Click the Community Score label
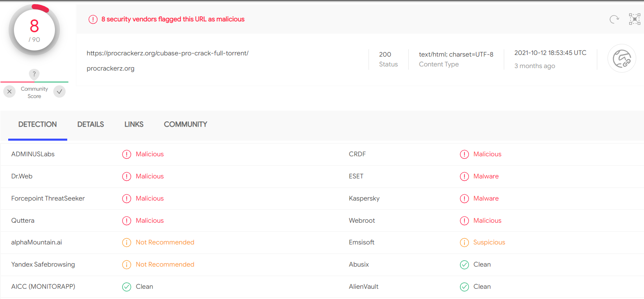The height and width of the screenshot is (299, 644). tap(34, 93)
